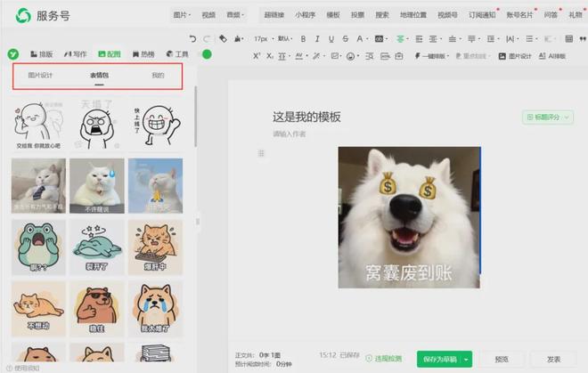Image resolution: width=588 pixels, height=373 pixels.
Task: Select the 我的 sub-tab
Action: pyautogui.click(x=158, y=76)
